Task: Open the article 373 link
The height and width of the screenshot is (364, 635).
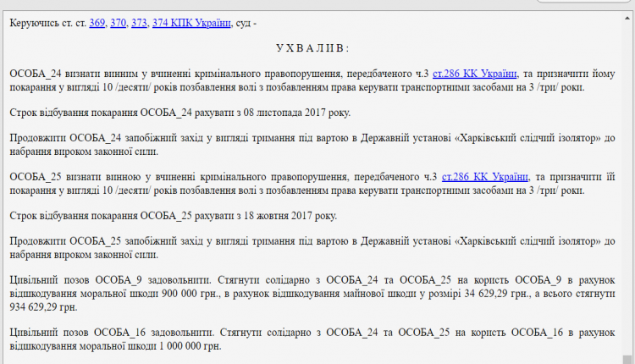Action: [141, 23]
